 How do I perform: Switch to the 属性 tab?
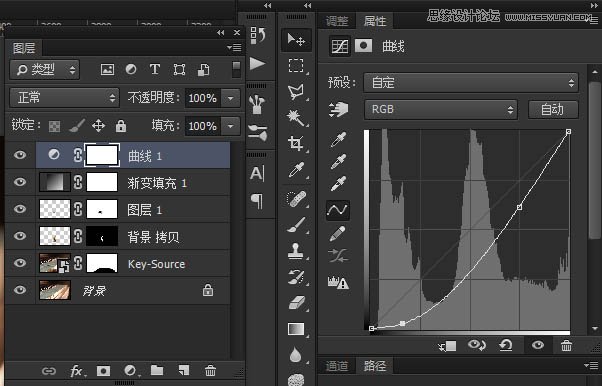pos(375,21)
